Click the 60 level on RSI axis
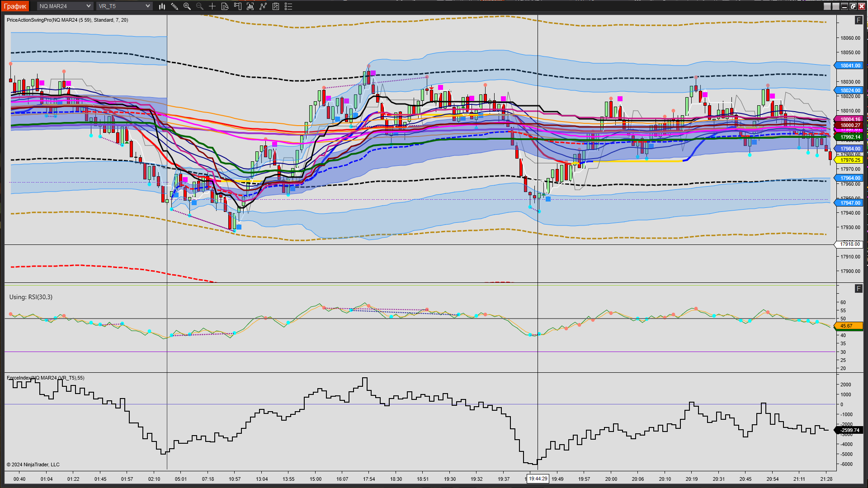 (843, 303)
